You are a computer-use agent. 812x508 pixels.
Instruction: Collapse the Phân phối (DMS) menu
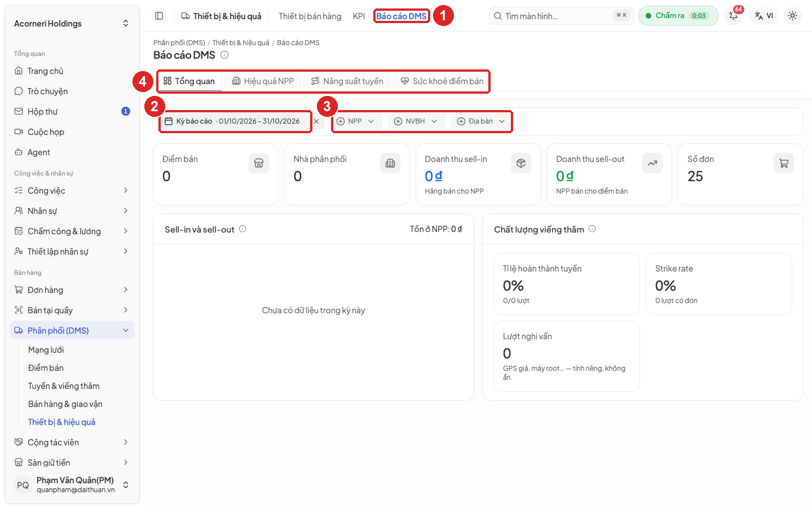(72, 331)
